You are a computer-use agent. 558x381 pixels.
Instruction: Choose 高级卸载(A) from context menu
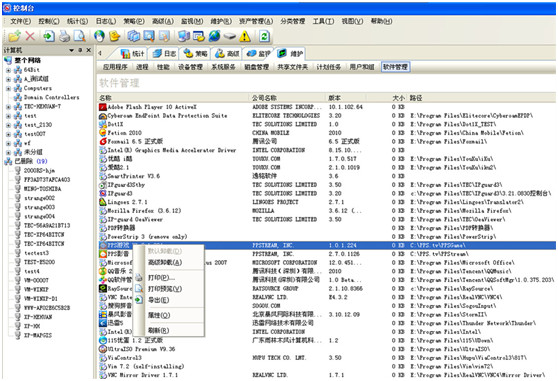coord(165,262)
